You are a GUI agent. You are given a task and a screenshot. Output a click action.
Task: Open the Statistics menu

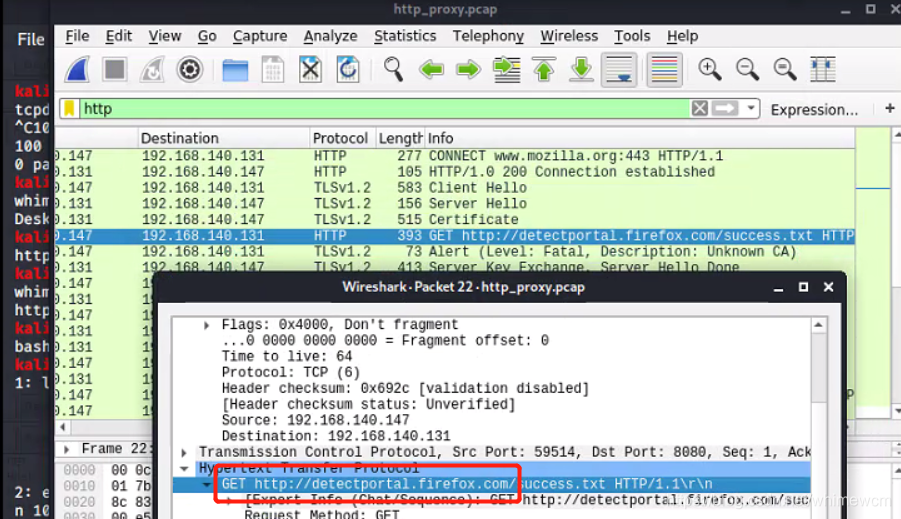pyautogui.click(x=405, y=36)
